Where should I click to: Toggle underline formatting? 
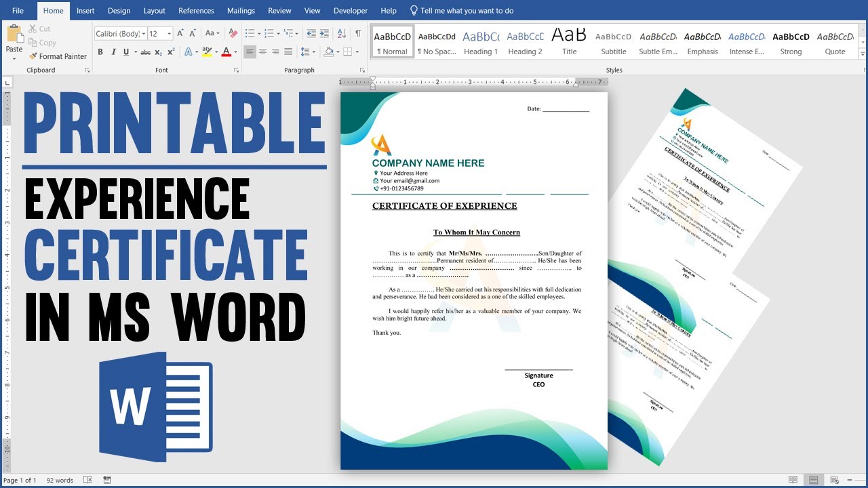click(x=125, y=52)
